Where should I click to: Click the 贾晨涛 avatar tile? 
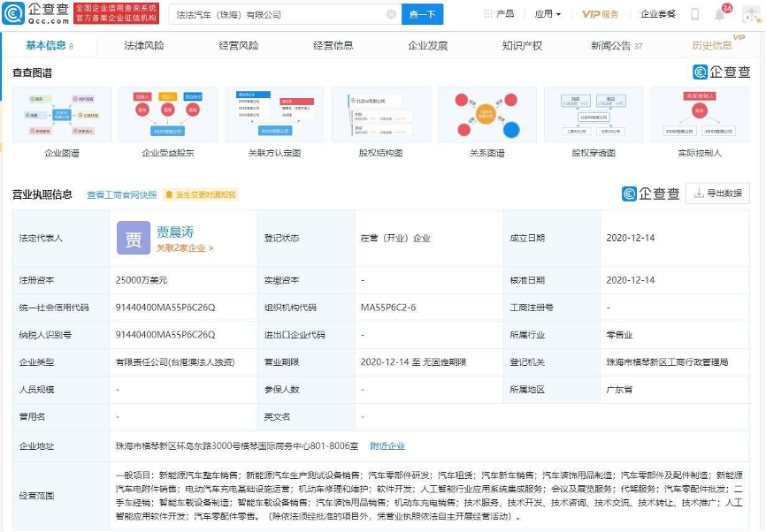pos(134,238)
